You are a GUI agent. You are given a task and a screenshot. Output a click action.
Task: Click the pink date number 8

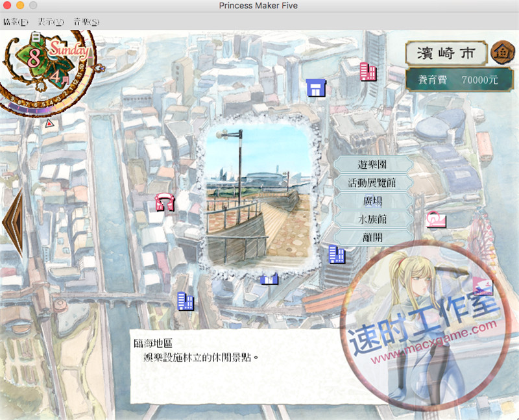[34, 58]
